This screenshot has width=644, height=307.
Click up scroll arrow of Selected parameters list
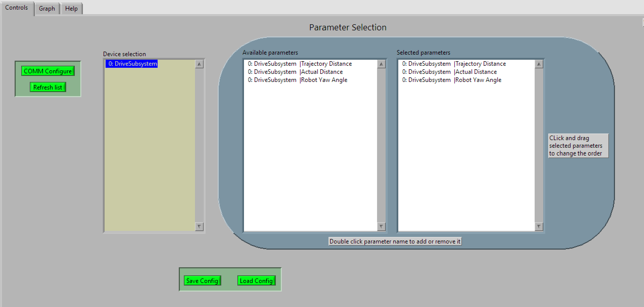(539, 64)
